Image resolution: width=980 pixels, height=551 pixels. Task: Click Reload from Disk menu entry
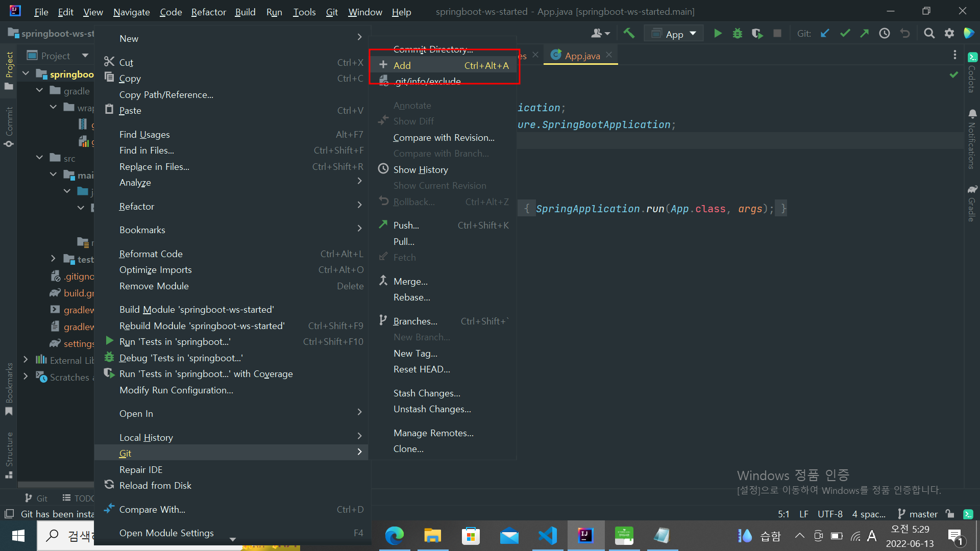point(155,486)
